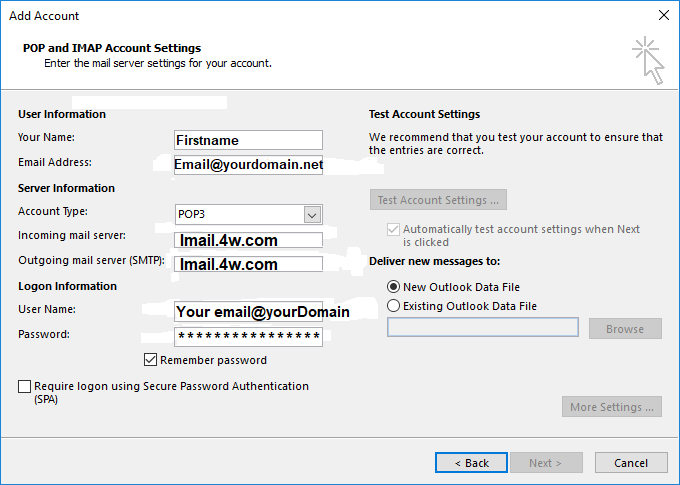680x485 pixels.
Task: Open the POP3 account type combo box
Action: (248, 214)
